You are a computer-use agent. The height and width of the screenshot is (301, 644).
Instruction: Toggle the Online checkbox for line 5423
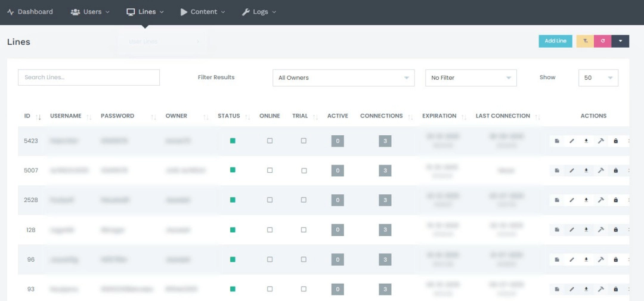pyautogui.click(x=270, y=141)
